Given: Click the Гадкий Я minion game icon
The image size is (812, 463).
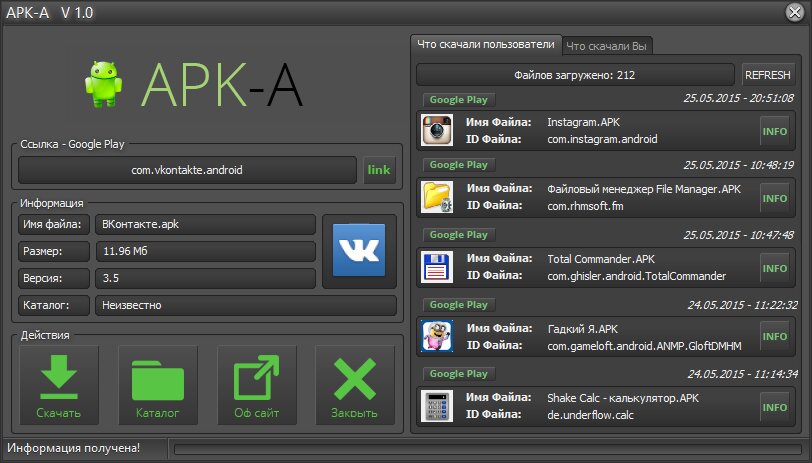Looking at the screenshot, I should (x=438, y=337).
